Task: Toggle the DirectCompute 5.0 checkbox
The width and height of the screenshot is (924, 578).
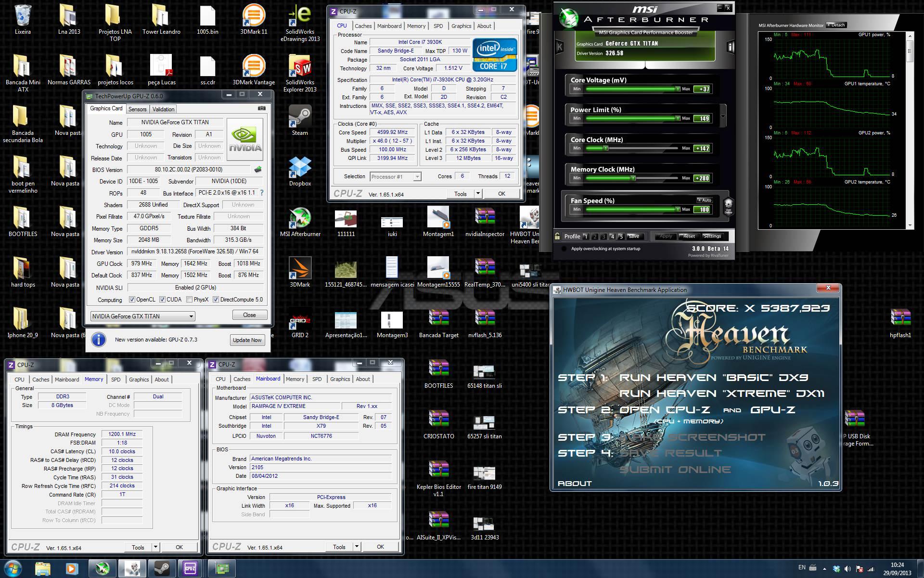Action: [x=216, y=300]
